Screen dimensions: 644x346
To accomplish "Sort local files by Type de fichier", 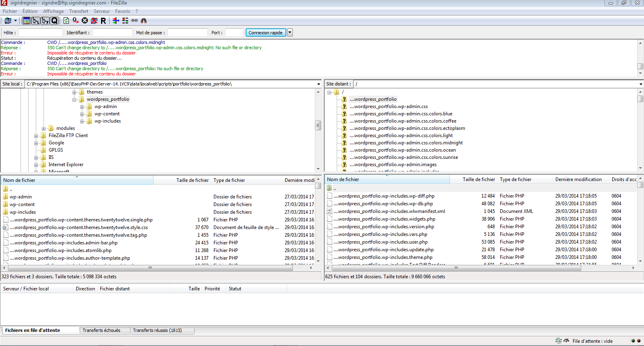I will [246, 180].
